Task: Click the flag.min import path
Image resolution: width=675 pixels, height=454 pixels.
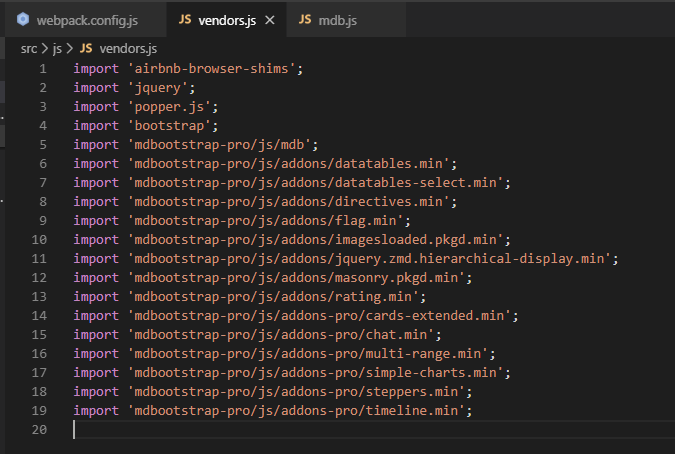Action: pyautogui.click(x=266, y=221)
